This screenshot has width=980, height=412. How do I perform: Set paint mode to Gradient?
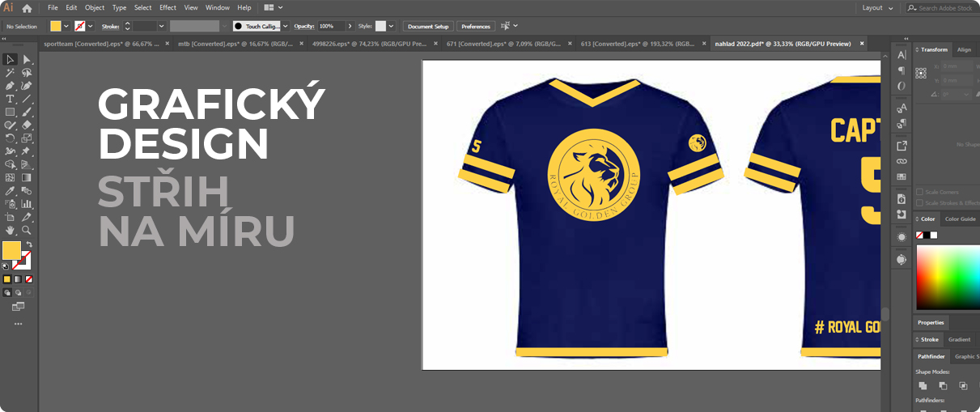[x=18, y=278]
